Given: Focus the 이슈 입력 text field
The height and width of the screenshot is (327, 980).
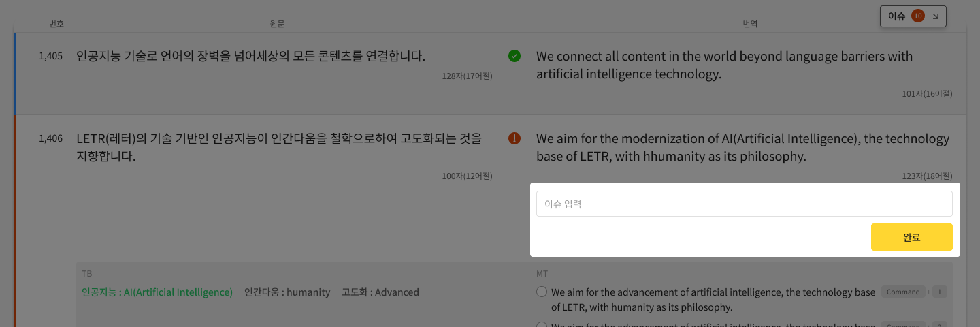Looking at the screenshot, I should coord(744,204).
